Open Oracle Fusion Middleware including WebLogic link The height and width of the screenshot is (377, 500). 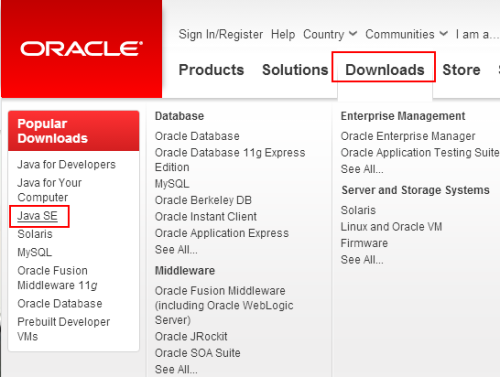pyautogui.click(x=224, y=305)
